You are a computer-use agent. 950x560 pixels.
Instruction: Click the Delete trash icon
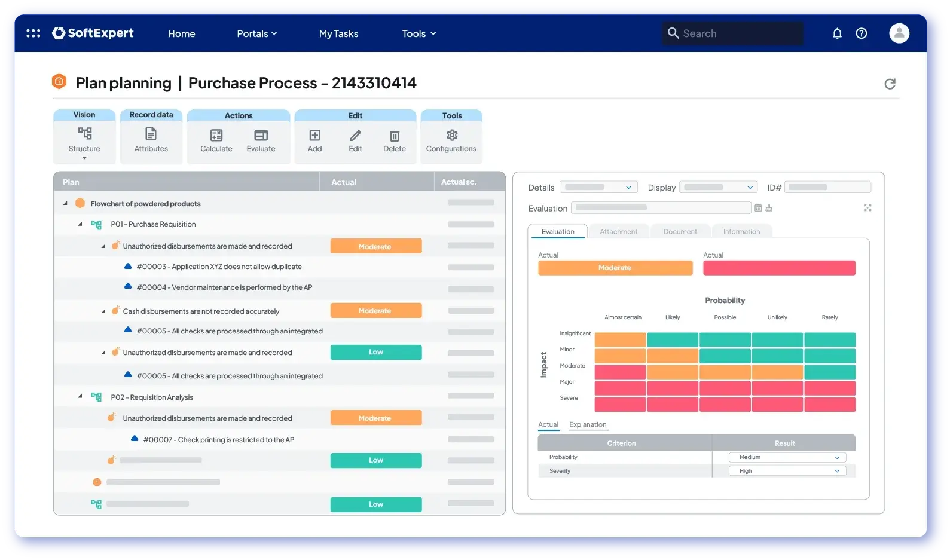[394, 136]
